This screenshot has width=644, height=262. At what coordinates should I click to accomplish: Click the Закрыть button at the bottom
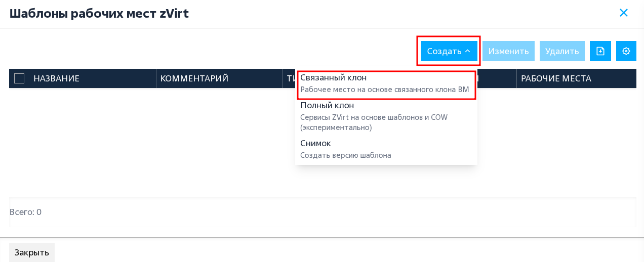(32, 252)
